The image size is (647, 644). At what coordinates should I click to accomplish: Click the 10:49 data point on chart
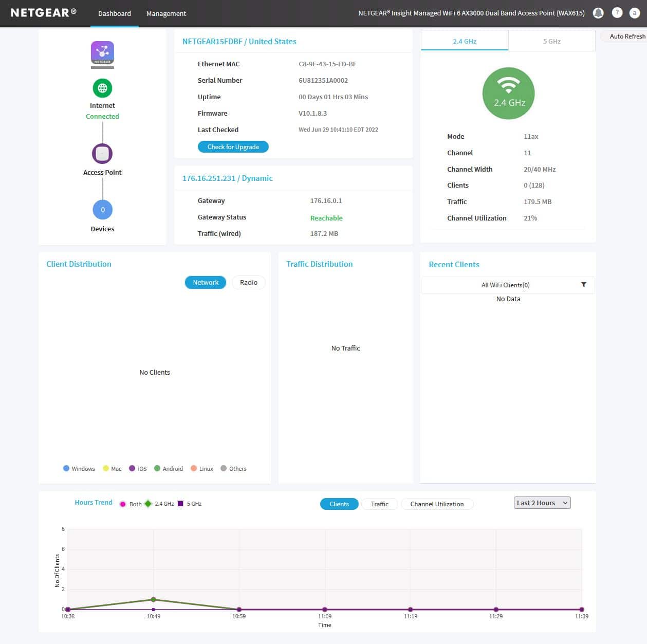click(x=154, y=600)
